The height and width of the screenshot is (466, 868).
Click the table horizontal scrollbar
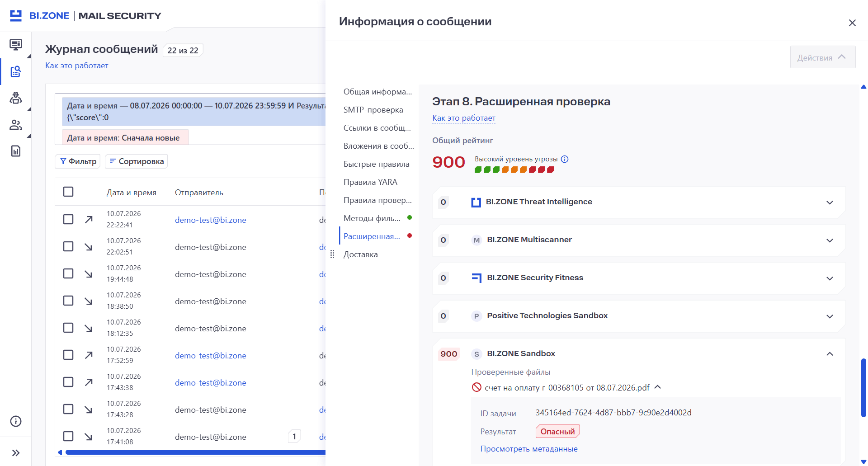click(x=195, y=452)
